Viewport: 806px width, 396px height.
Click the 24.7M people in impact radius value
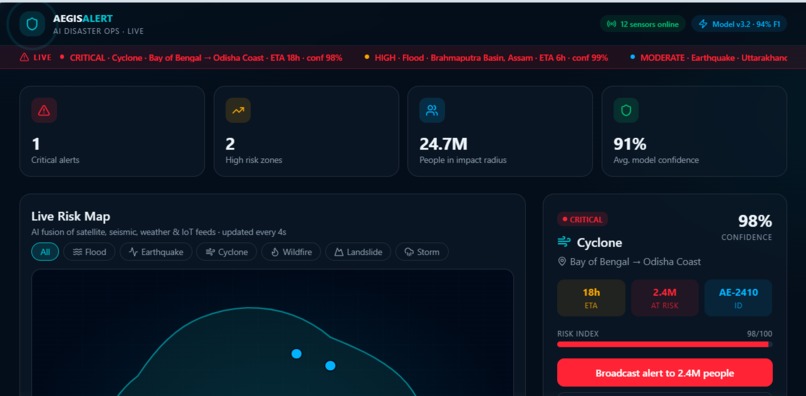pyautogui.click(x=443, y=144)
